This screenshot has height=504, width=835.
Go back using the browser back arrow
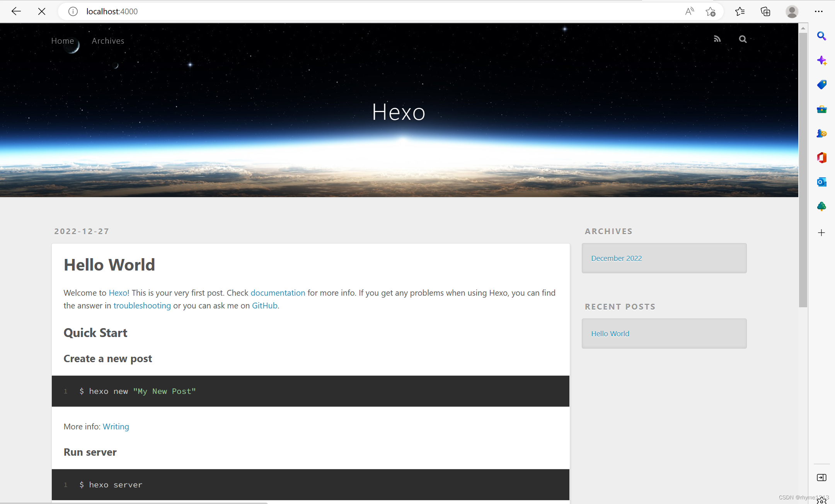click(16, 11)
